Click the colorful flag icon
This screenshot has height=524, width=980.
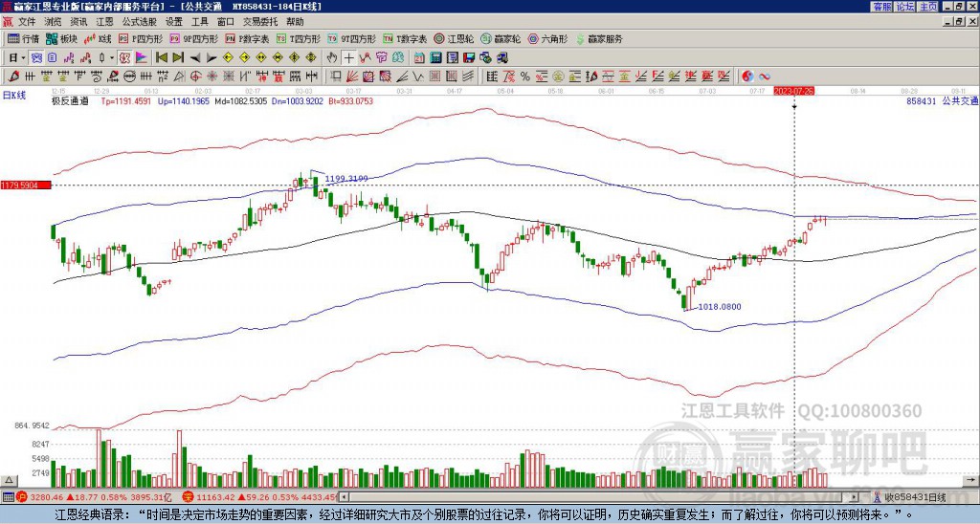tap(142, 58)
